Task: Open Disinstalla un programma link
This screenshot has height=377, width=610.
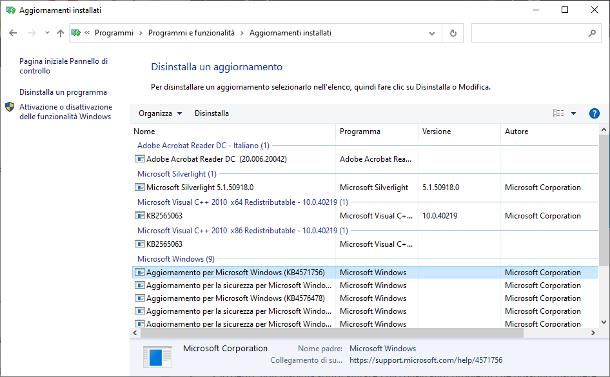Action: pyautogui.click(x=63, y=92)
